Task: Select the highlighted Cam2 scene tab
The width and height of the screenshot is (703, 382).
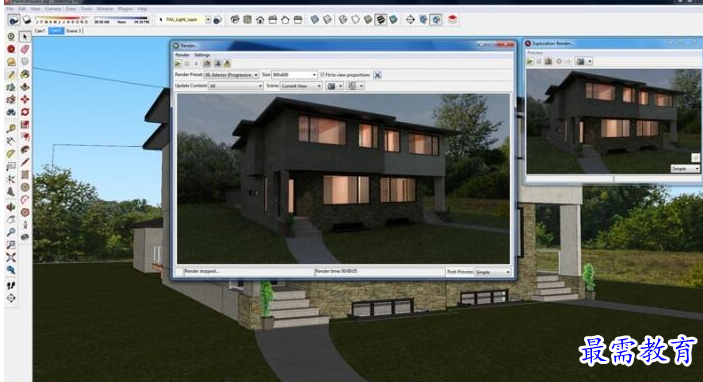Action: 56,31
